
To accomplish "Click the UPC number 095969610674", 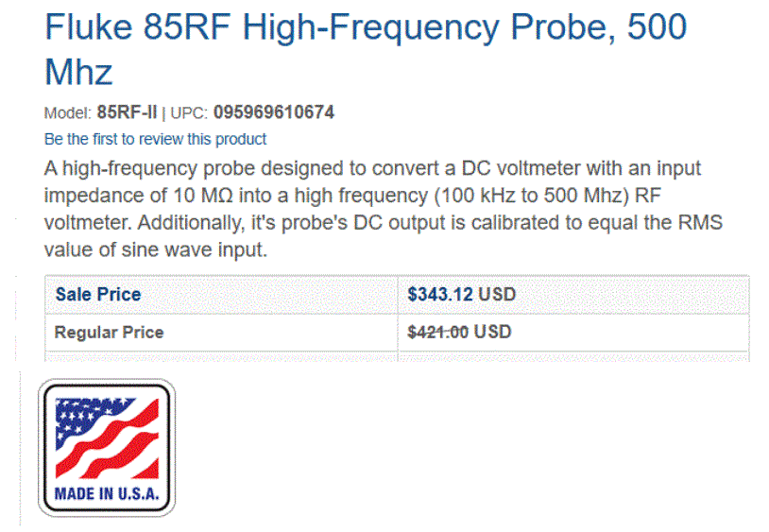I will pos(274,113).
